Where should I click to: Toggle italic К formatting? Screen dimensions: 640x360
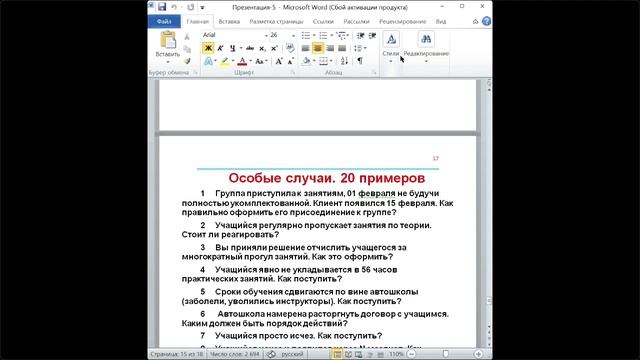220,48
